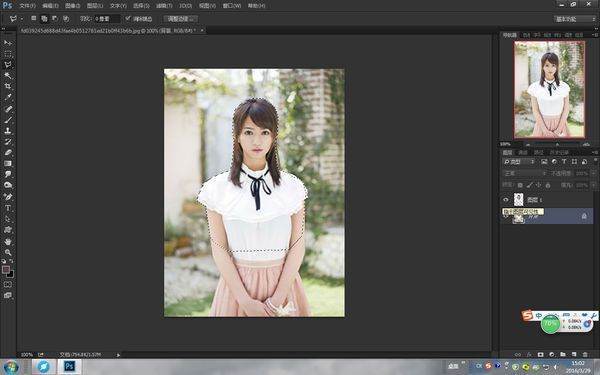Open the 选择(S) menu
Image resolution: width=600 pixels, height=375 pixels.
pyautogui.click(x=141, y=6)
